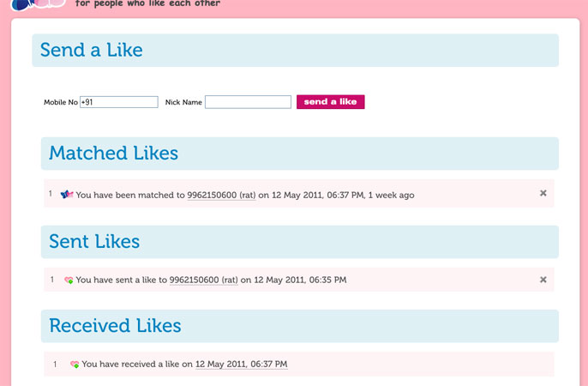The width and height of the screenshot is (588, 386).
Task: Click the 'for people who like each other' tagline
Action: coord(147,3)
